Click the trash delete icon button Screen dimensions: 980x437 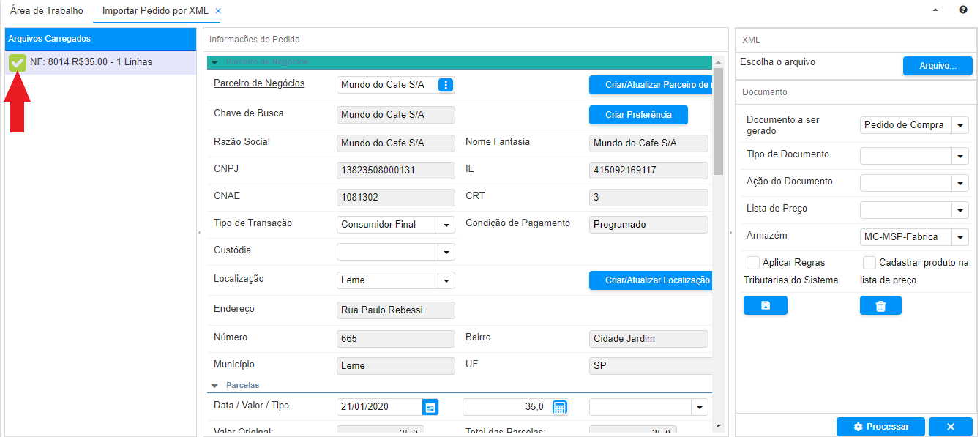click(x=880, y=305)
